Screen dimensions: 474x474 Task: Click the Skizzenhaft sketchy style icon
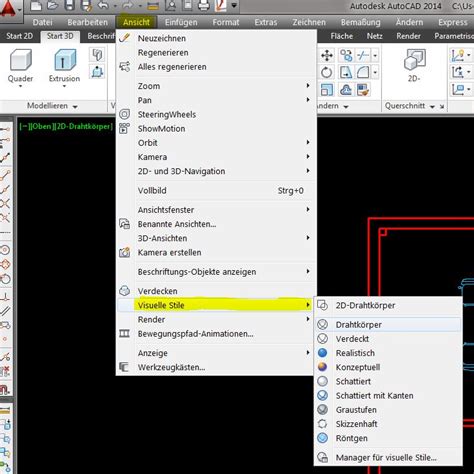pyautogui.click(x=322, y=424)
